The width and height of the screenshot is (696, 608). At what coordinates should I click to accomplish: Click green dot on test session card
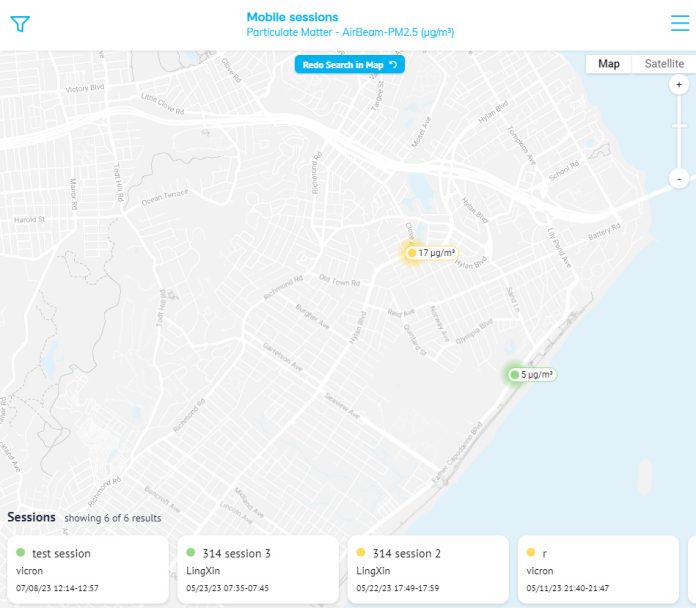pos(20,552)
